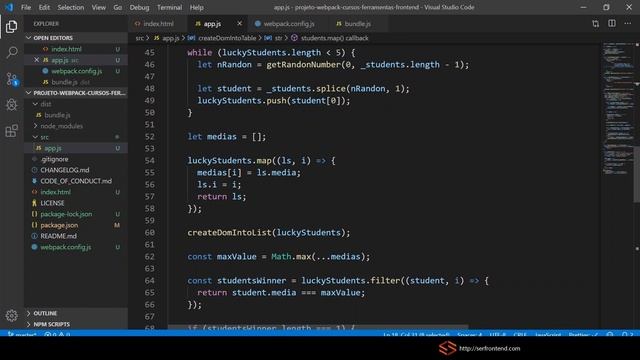Screen dimensions: 640x360
Task: Open the Debug menu
Action: [x=139, y=7]
